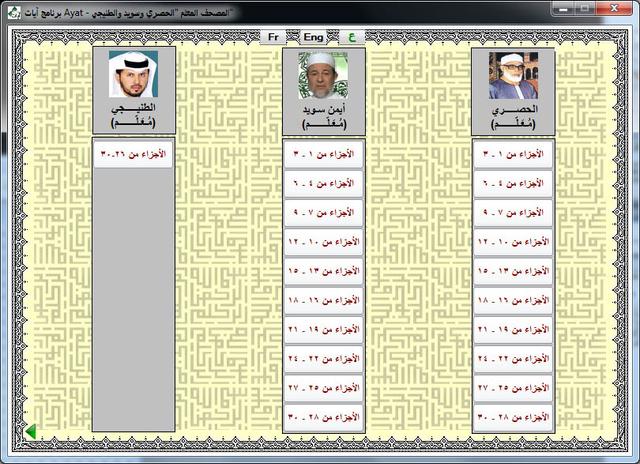Click the أيمن سويد reciter photo
The width and height of the screenshot is (640, 464).
pyautogui.click(x=323, y=75)
